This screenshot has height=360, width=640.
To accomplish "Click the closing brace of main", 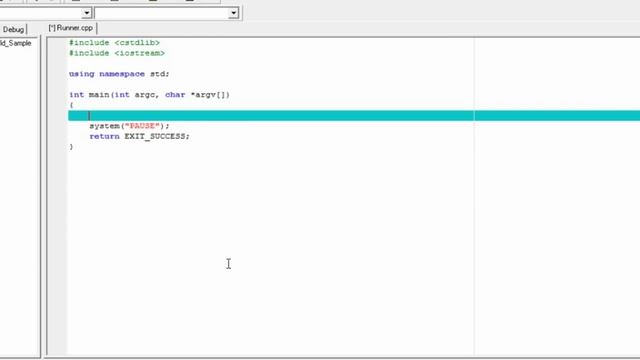I will click(71, 147).
